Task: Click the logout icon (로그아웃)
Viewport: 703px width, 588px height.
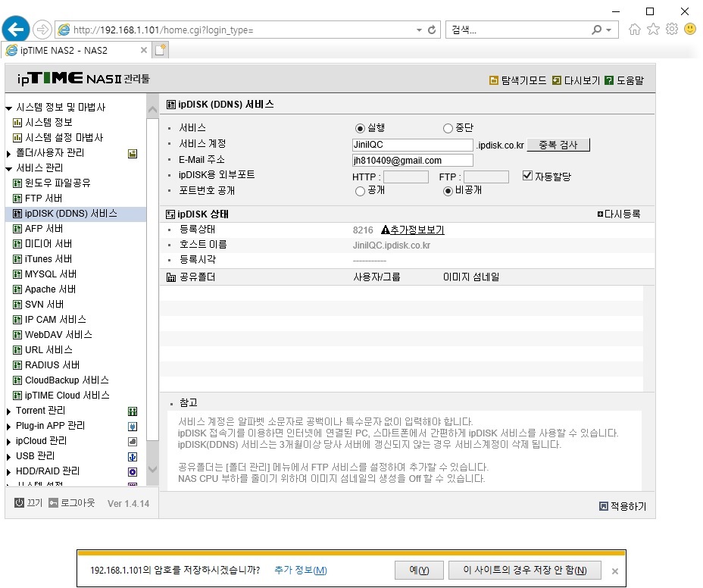Action: coord(53,503)
